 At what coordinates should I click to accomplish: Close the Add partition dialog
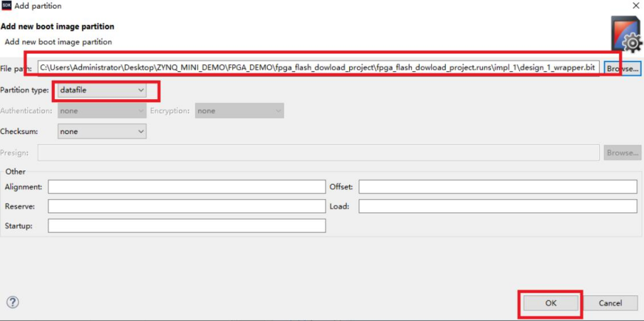635,6
